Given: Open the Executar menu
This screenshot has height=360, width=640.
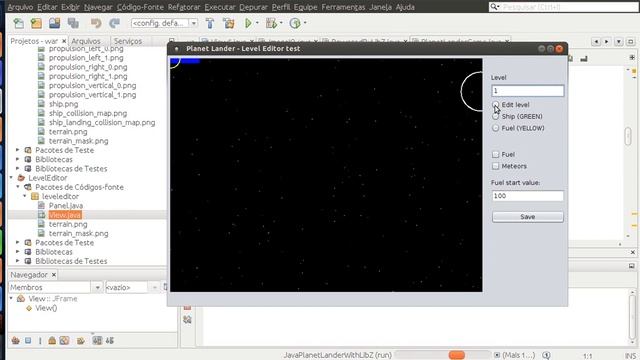Looking at the screenshot, I should tap(220, 7).
